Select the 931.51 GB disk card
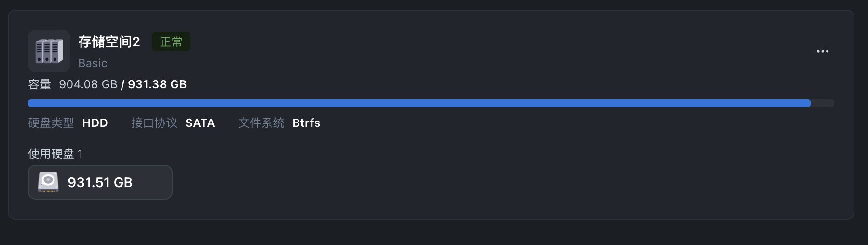 [x=100, y=182]
